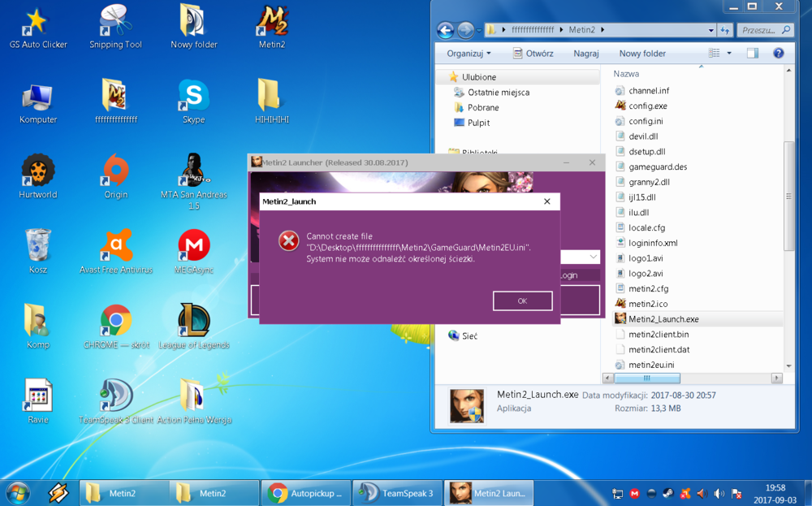Open the Skype desktop shortcut

pos(194,102)
